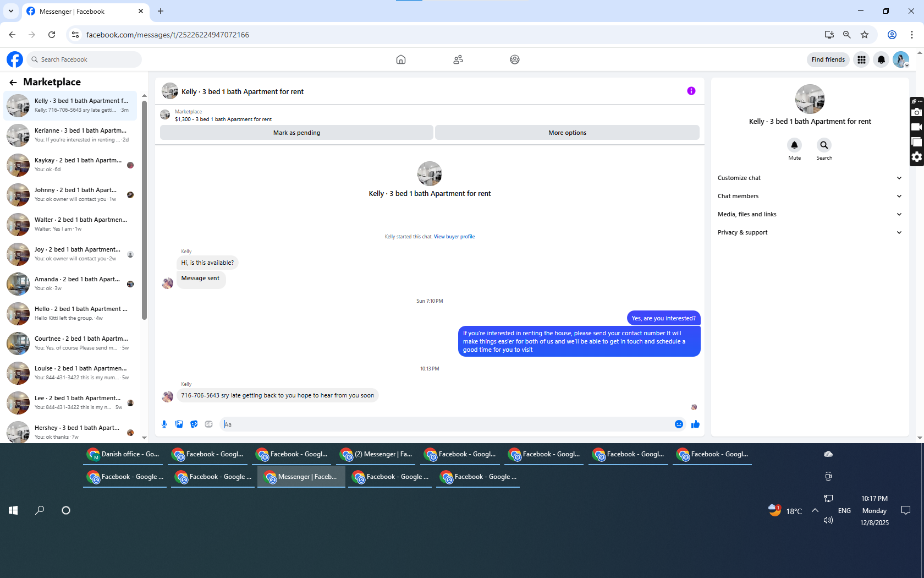Send a thumbs-up like
The height and width of the screenshot is (578, 924).
point(695,424)
